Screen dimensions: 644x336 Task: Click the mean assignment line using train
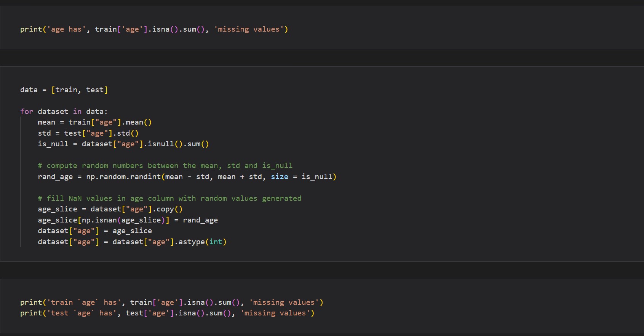(94, 122)
